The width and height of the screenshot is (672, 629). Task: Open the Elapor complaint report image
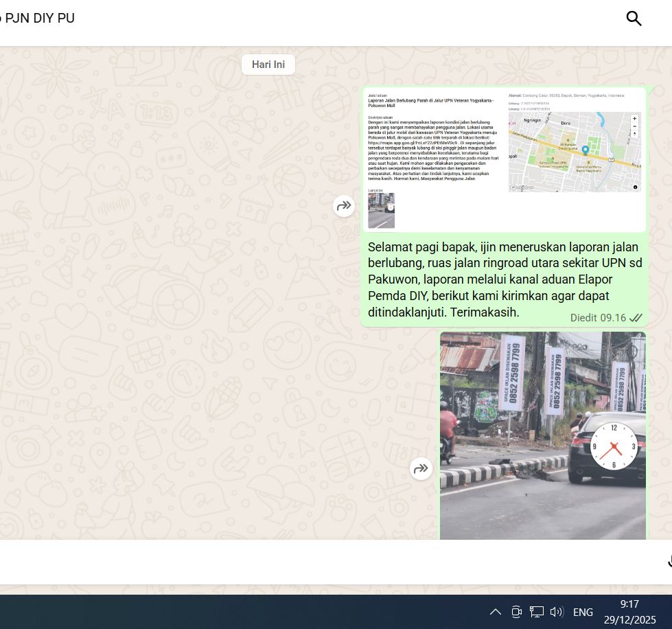[x=505, y=159]
